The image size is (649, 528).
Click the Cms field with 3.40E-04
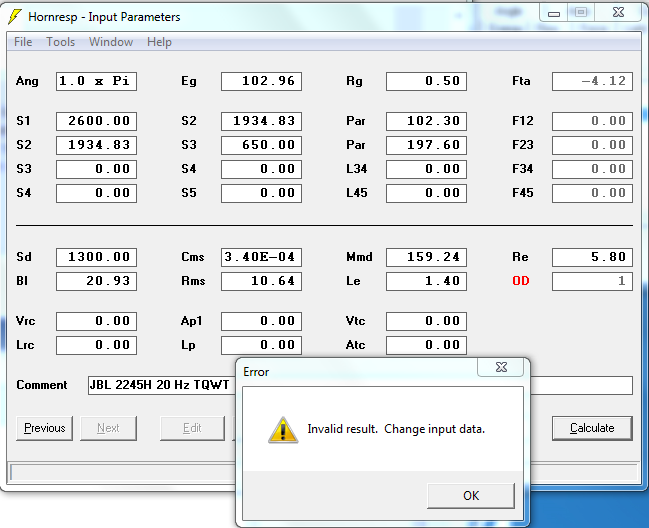click(261, 257)
